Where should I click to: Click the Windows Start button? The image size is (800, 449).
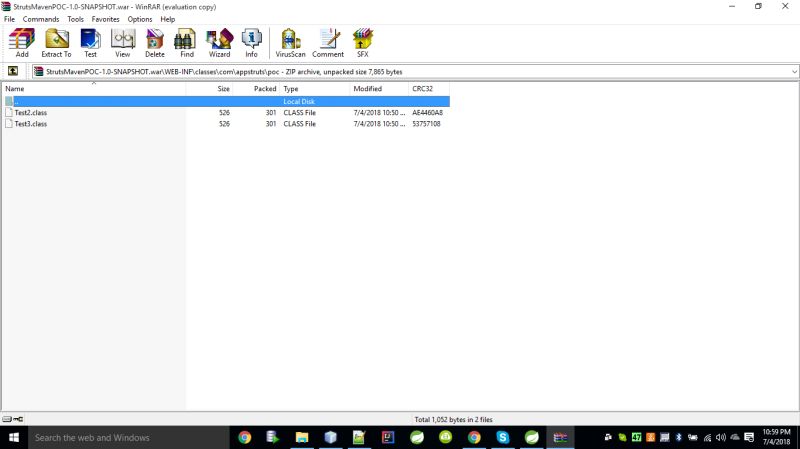click(x=14, y=438)
